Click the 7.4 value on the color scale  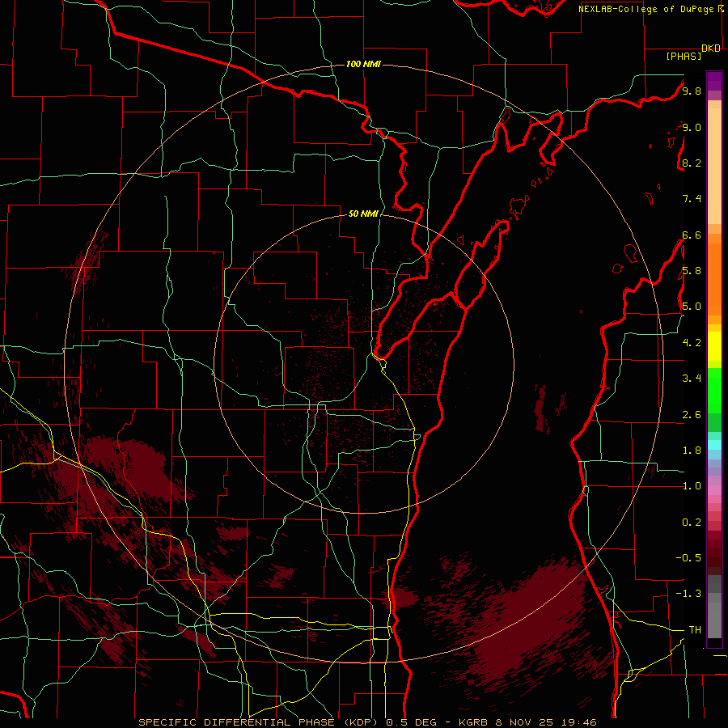[x=692, y=199]
